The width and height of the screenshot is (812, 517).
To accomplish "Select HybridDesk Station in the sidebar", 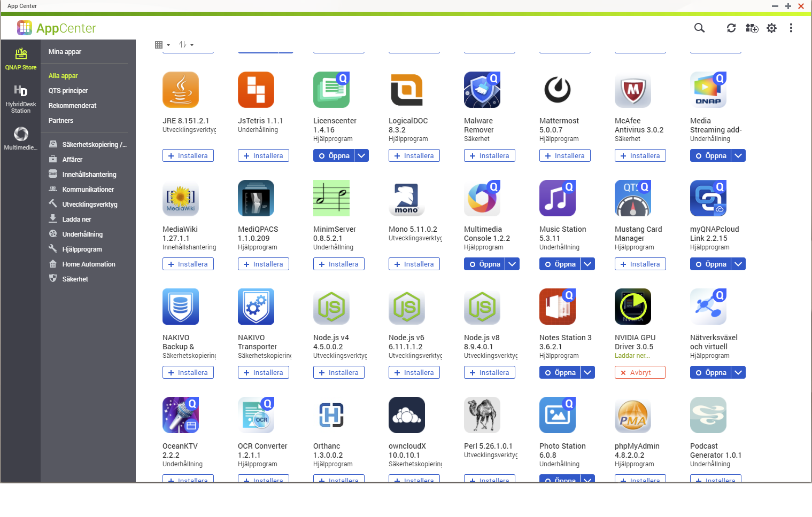I will tap(21, 99).
